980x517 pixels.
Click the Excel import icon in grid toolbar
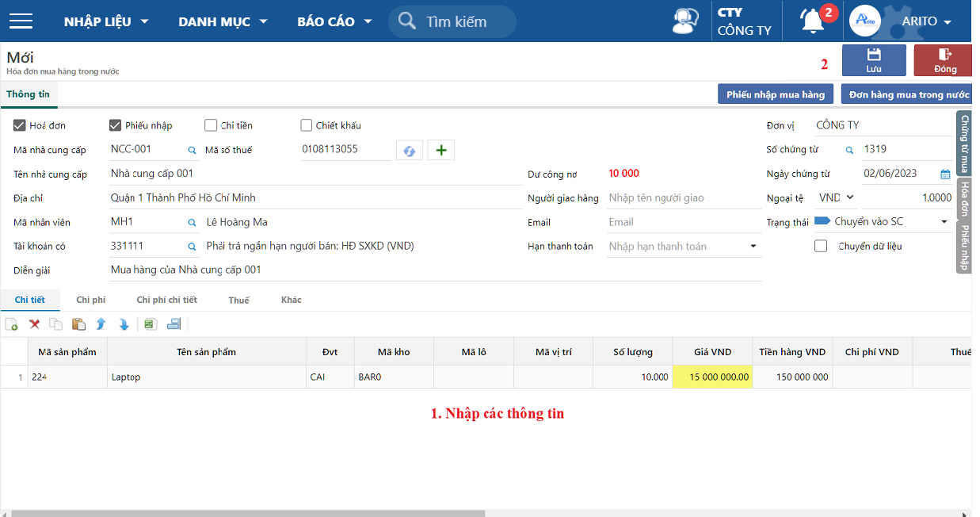(x=150, y=324)
